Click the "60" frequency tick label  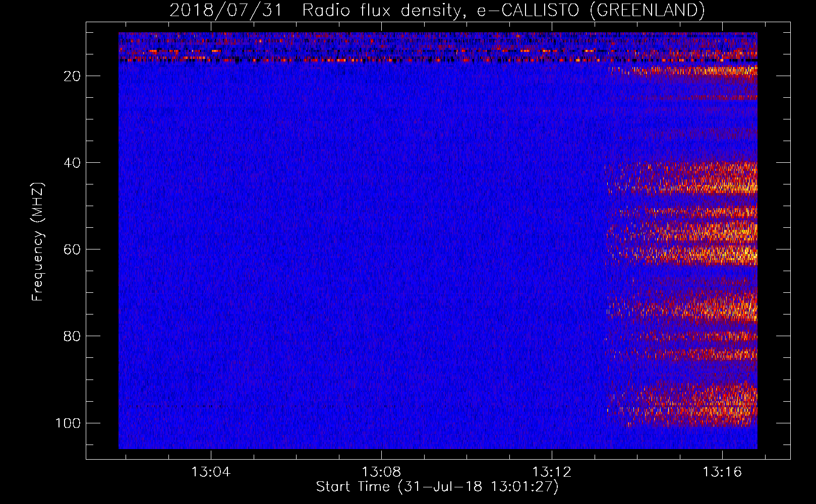pyautogui.click(x=72, y=249)
